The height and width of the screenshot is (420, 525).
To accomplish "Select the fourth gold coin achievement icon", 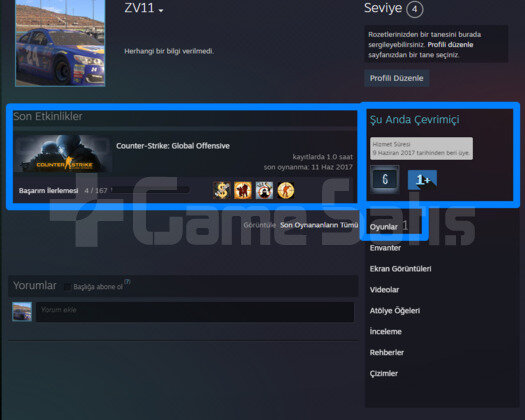I will pos(286,190).
